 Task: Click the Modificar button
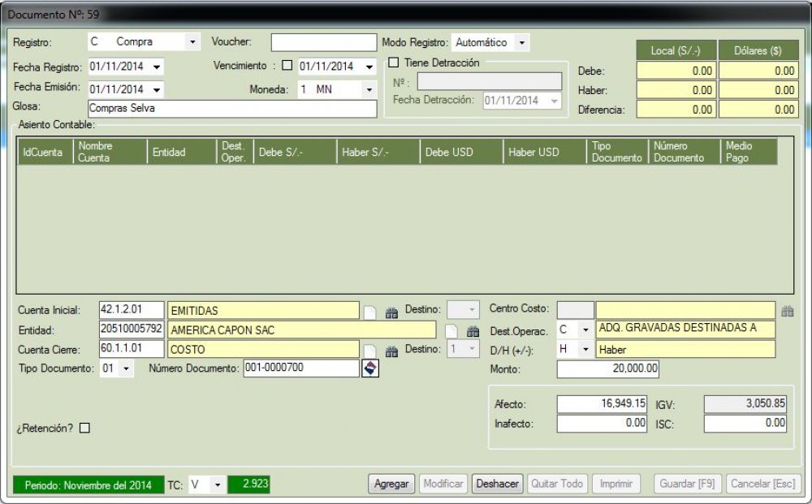[x=443, y=484]
